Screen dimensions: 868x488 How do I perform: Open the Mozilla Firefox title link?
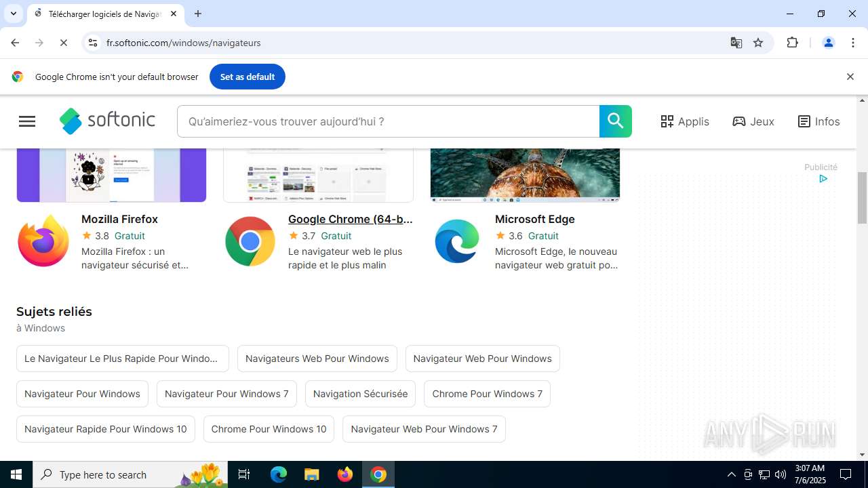119,219
